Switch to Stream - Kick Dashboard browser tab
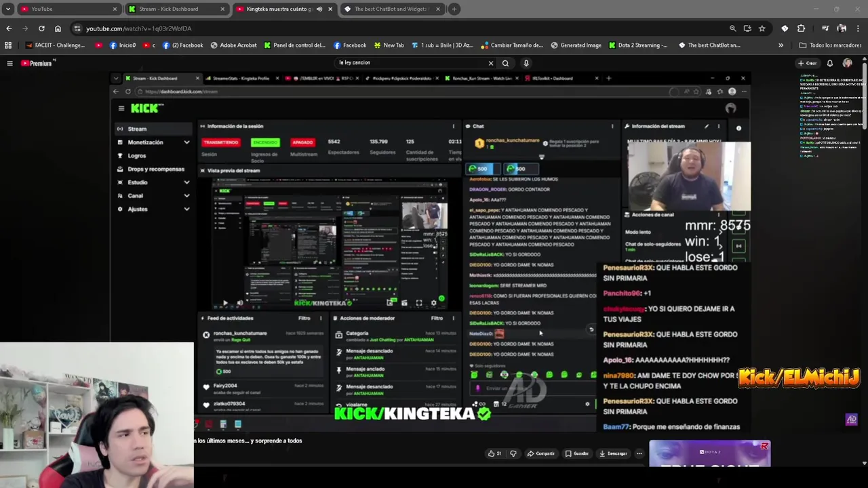The height and width of the screenshot is (488, 868). pyautogui.click(x=178, y=9)
